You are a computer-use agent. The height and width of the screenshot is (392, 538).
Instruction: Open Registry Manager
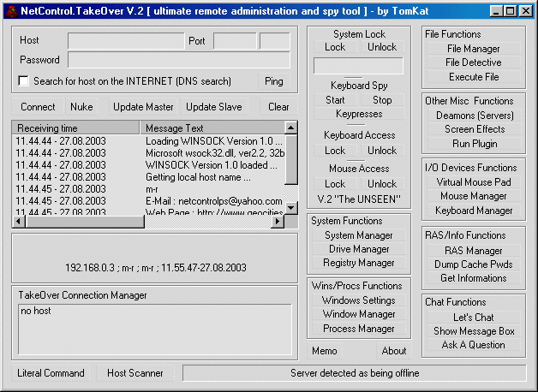[358, 263]
